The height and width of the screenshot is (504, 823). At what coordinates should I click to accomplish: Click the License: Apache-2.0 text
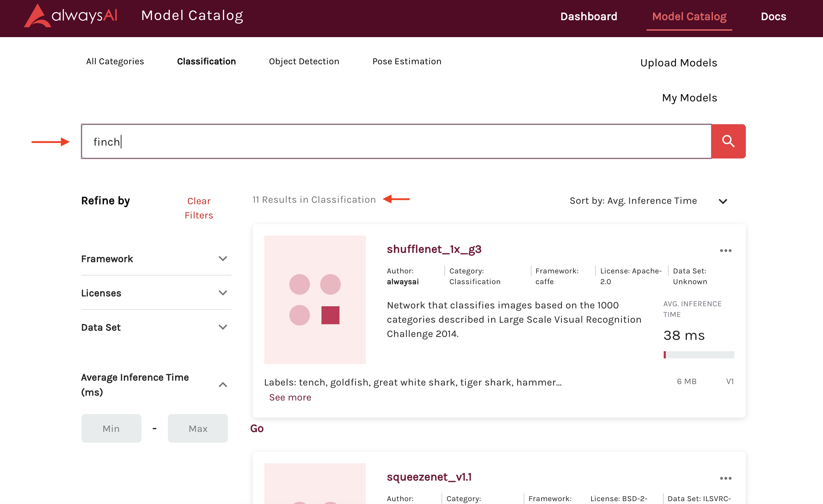(x=631, y=276)
